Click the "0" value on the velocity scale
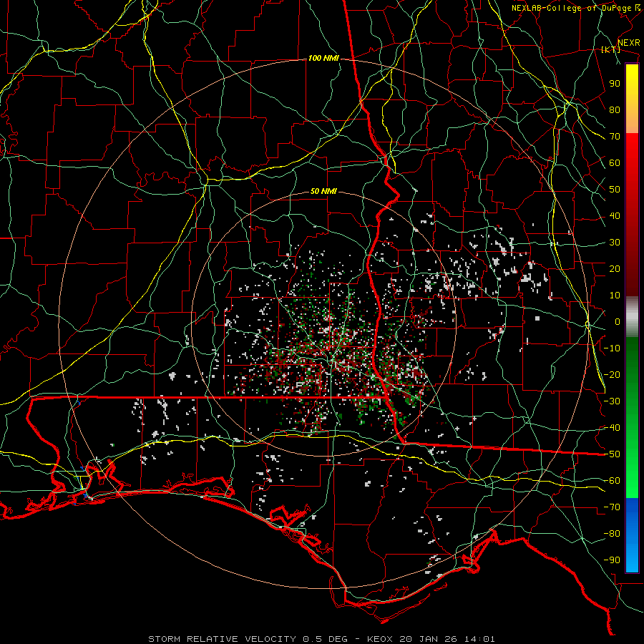This screenshot has width=644, height=644. point(618,322)
